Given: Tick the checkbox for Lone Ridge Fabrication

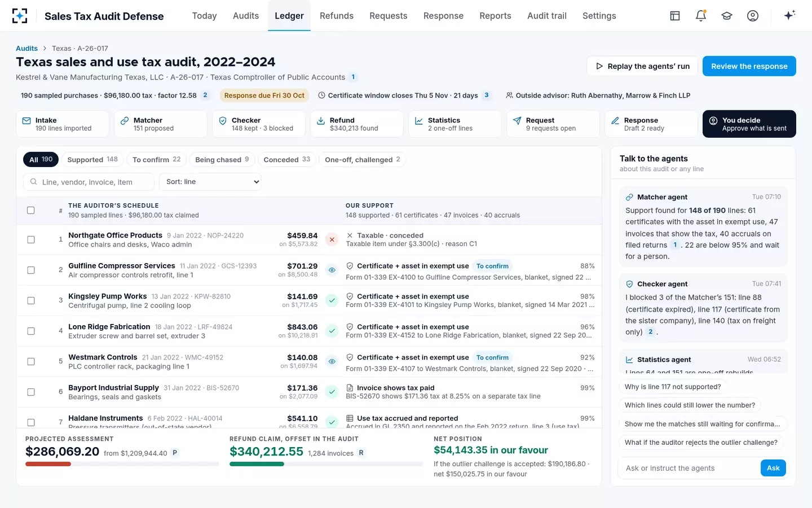Looking at the screenshot, I should [31, 331].
